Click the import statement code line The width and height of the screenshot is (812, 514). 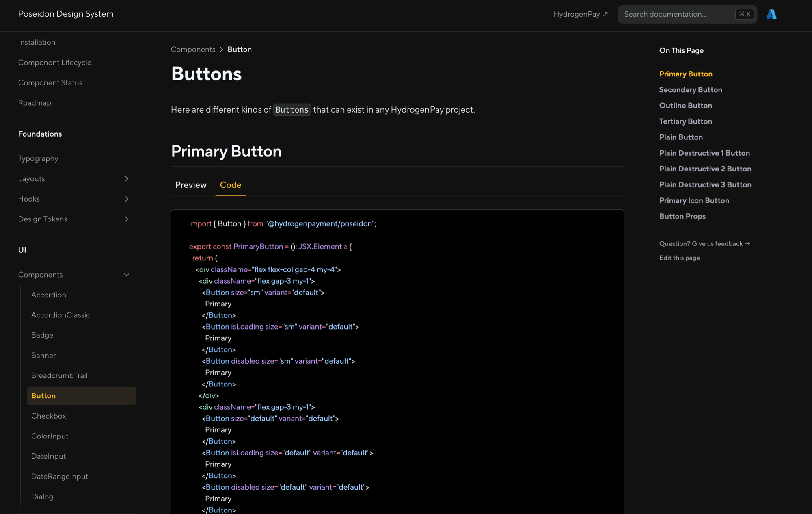coord(283,224)
